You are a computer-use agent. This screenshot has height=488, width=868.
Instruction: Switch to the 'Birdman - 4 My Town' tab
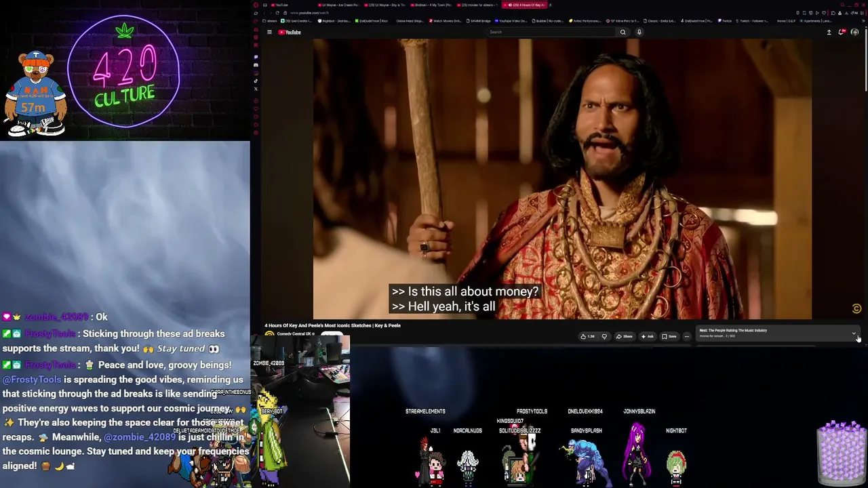[x=431, y=5]
